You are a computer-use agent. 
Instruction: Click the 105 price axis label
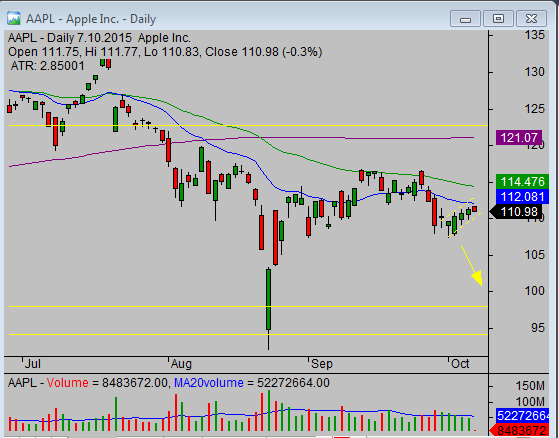[534, 255]
